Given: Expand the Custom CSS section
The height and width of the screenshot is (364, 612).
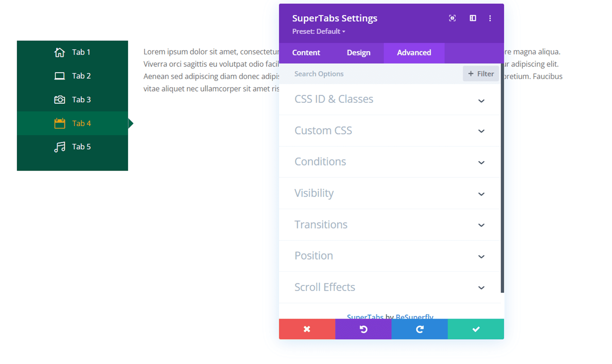Looking at the screenshot, I should click(389, 131).
